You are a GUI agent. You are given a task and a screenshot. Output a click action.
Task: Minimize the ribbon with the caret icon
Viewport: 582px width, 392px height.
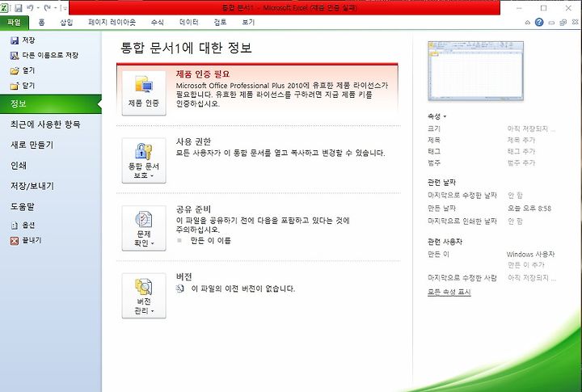[527, 23]
